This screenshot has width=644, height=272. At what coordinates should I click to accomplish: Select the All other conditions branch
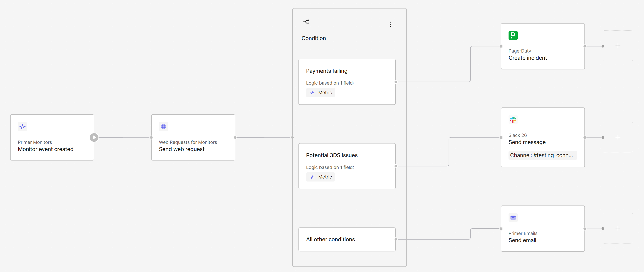tap(347, 240)
